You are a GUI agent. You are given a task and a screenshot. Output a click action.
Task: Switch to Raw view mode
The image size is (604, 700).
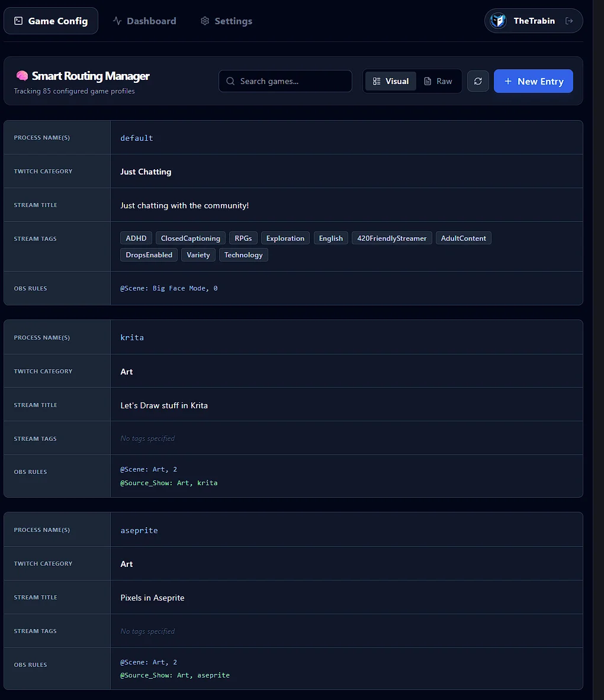pyautogui.click(x=438, y=81)
